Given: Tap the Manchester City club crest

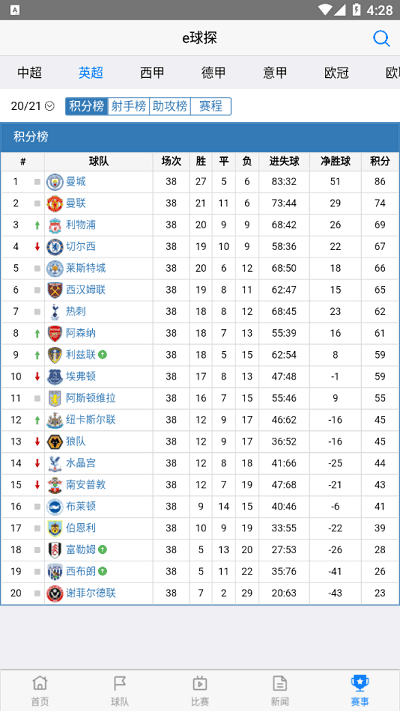Looking at the screenshot, I should 55,182.
